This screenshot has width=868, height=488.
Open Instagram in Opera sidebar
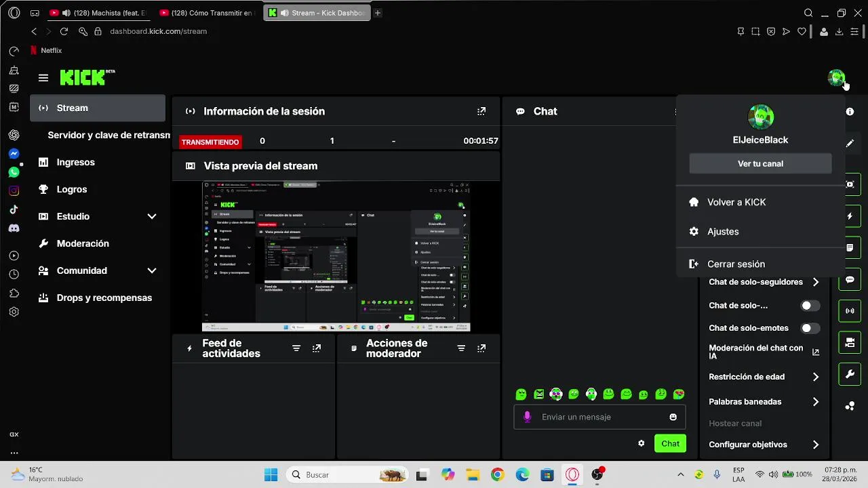tap(14, 190)
